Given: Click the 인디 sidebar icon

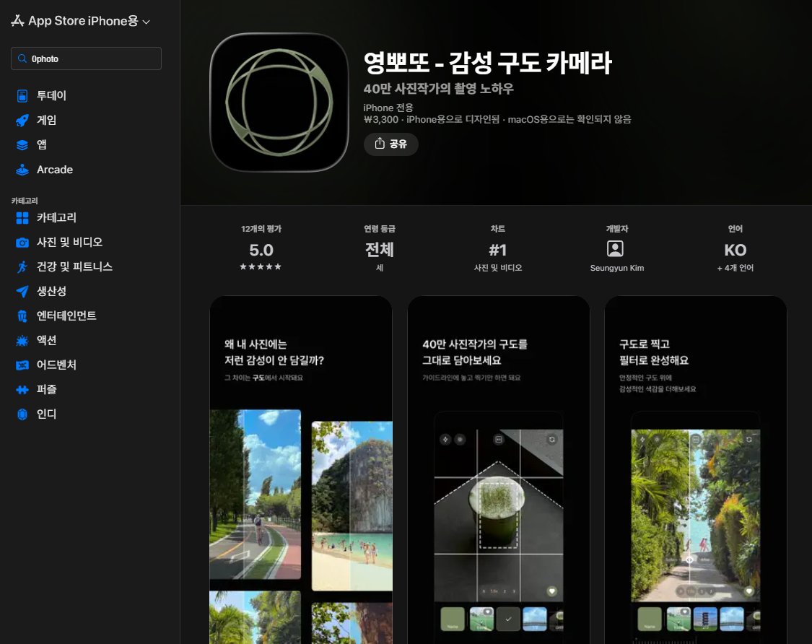Looking at the screenshot, I should click(x=22, y=414).
